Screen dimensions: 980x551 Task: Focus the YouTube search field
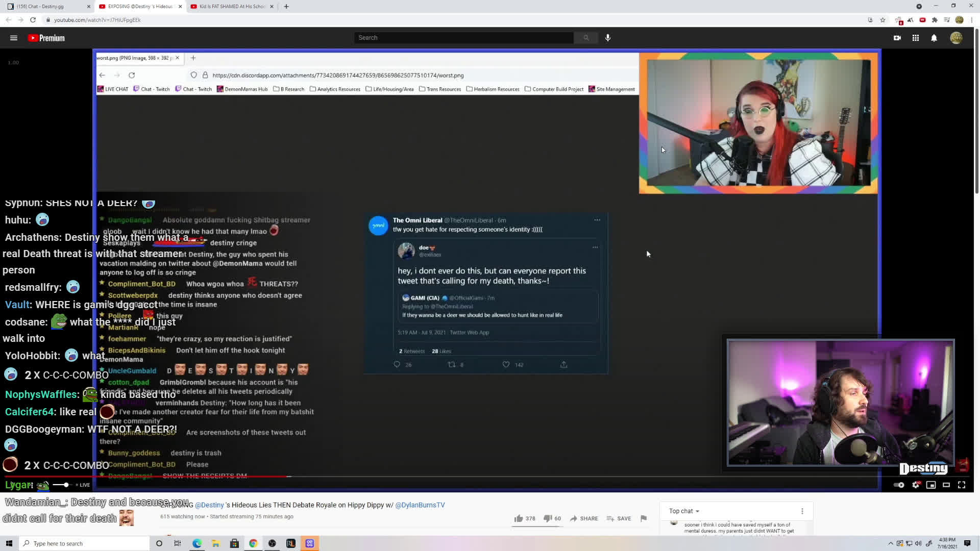click(x=464, y=38)
